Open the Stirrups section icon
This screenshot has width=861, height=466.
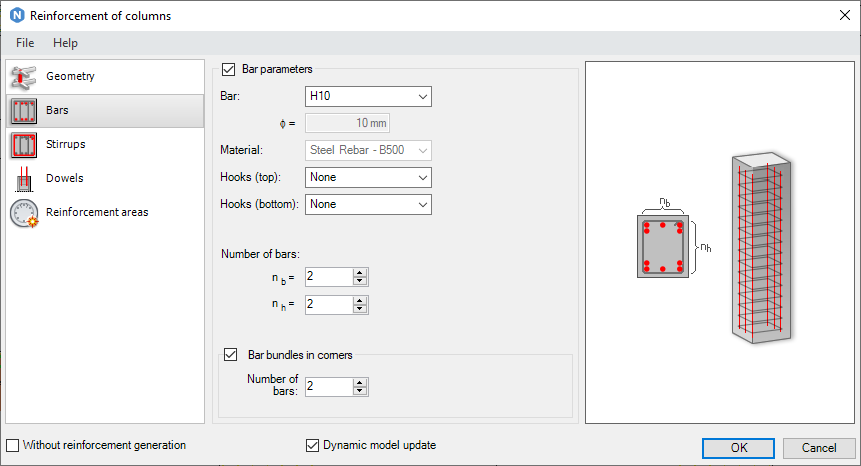pos(24,145)
